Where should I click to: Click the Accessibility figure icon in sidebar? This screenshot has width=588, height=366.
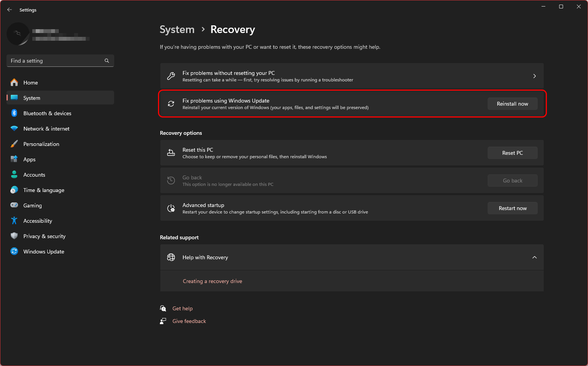pyautogui.click(x=14, y=221)
